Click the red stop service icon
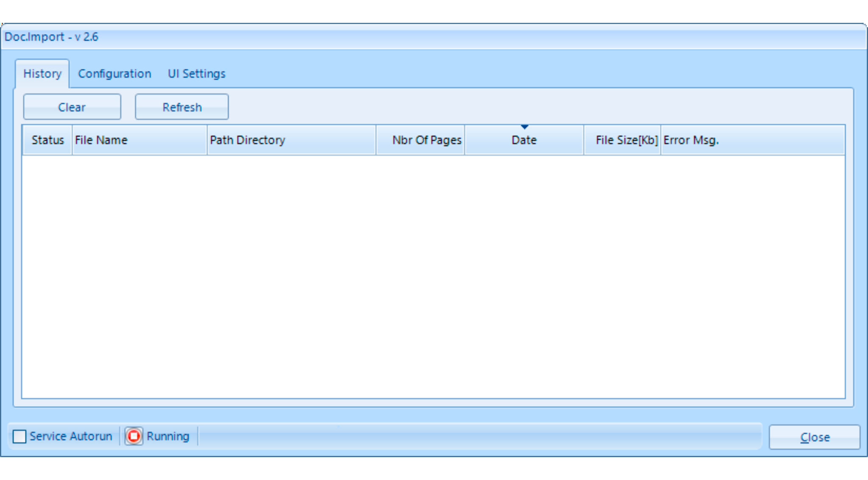Image resolution: width=868 pixels, height=480 pixels. point(134,436)
